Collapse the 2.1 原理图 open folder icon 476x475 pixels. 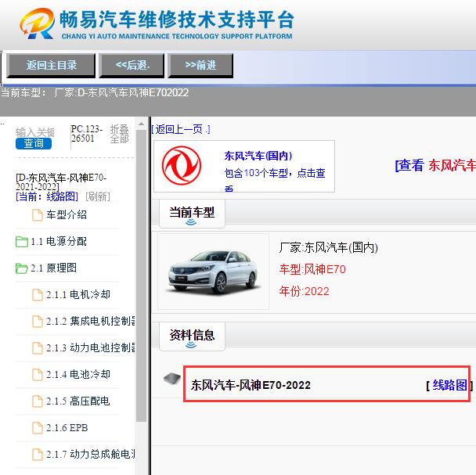click(x=22, y=268)
